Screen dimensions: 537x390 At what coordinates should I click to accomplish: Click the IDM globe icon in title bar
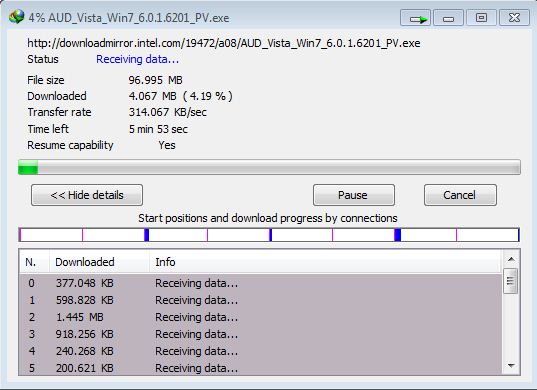point(16,17)
